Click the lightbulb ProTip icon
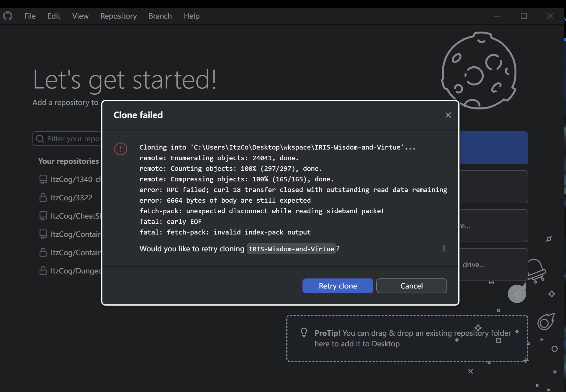This screenshot has height=392, width=566. [x=304, y=333]
